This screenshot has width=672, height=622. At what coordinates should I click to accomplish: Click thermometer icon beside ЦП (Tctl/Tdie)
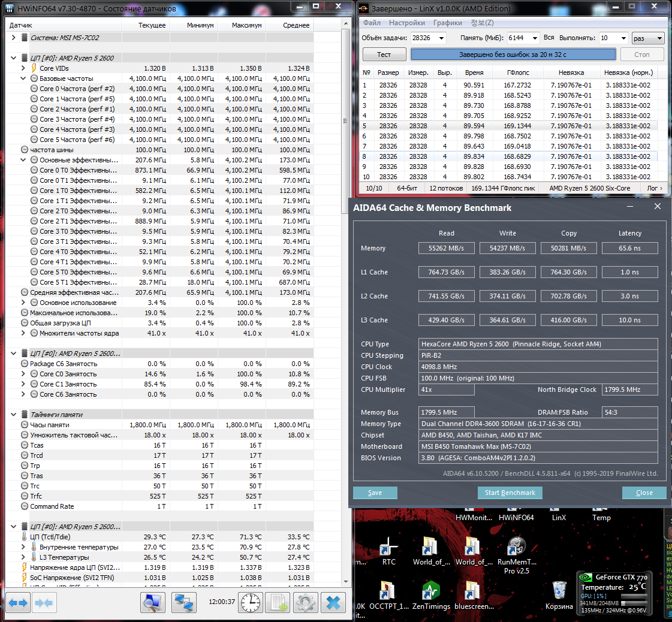point(25,537)
